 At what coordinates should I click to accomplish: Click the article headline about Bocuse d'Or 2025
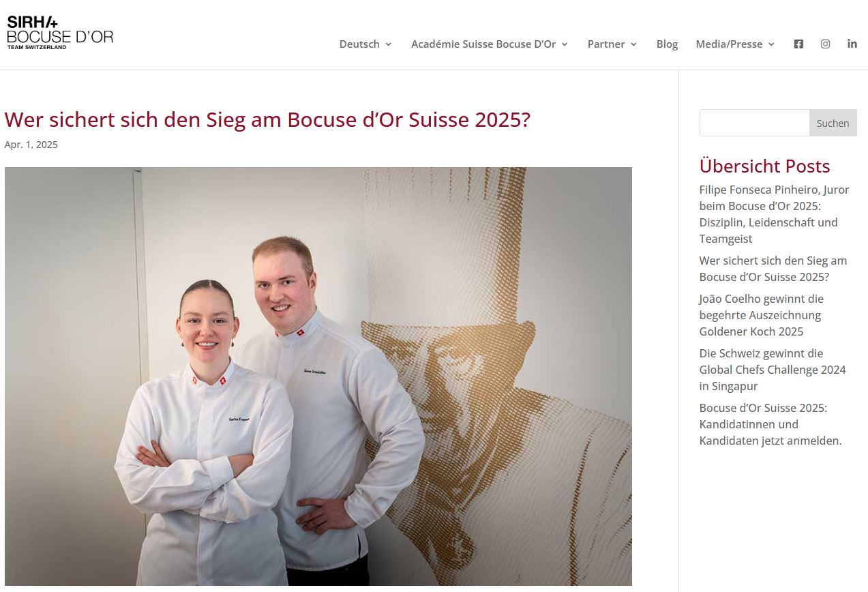point(267,120)
